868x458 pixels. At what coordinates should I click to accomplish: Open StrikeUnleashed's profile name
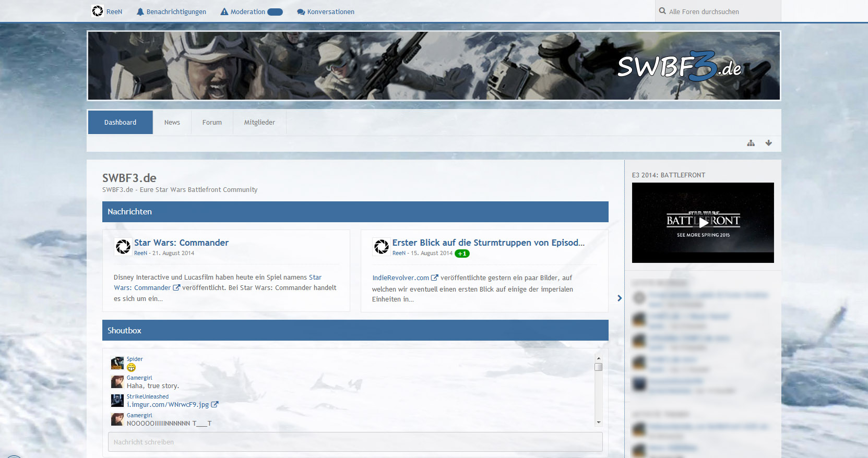[148, 396]
